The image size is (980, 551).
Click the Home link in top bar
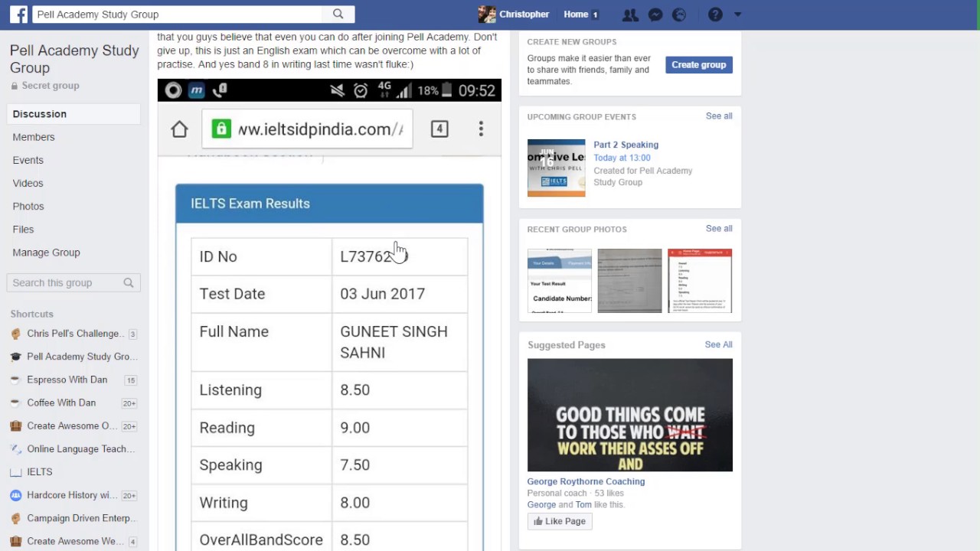coord(576,14)
